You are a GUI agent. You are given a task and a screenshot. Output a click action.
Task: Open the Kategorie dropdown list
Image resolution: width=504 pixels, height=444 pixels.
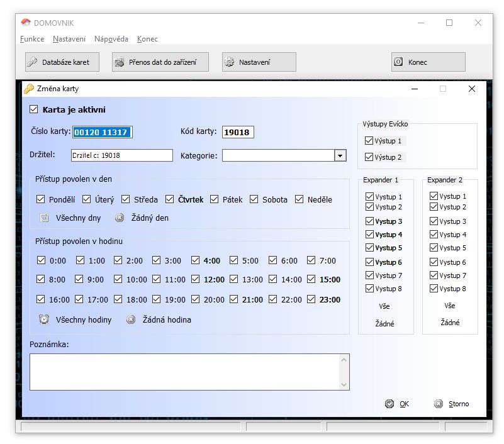tap(340, 155)
